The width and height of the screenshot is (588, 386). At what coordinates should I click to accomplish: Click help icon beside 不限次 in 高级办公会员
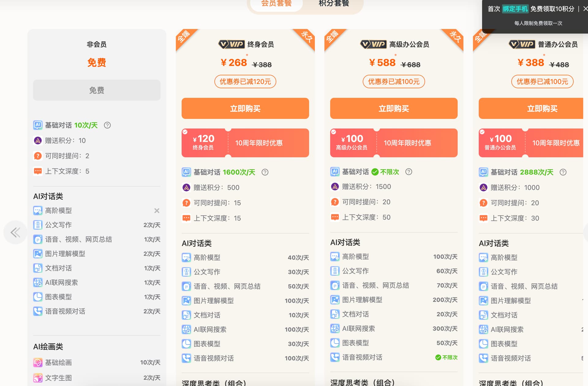(x=409, y=172)
